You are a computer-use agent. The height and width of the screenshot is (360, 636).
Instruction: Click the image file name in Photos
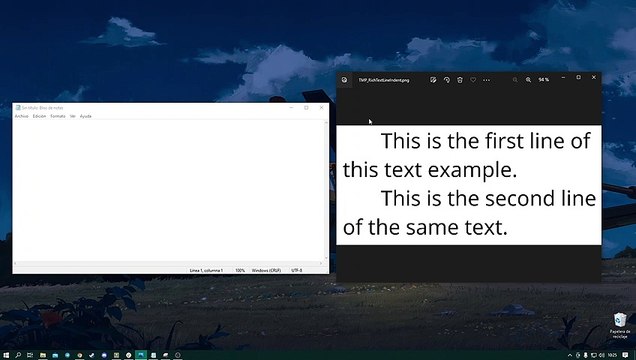[384, 80]
